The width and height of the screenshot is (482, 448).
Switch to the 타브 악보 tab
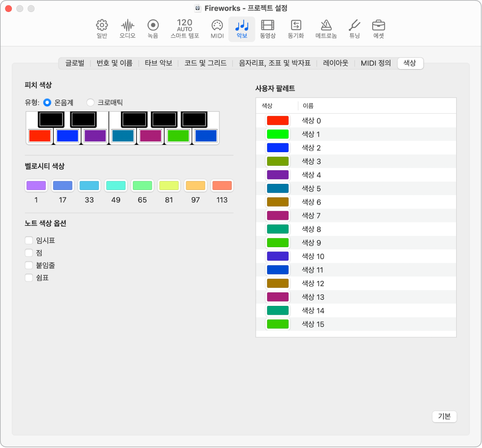[158, 63]
